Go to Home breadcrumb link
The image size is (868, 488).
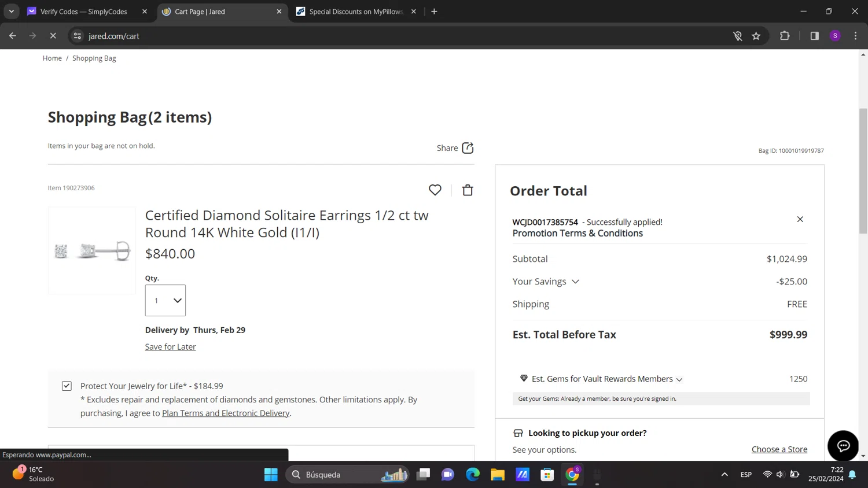(52, 58)
